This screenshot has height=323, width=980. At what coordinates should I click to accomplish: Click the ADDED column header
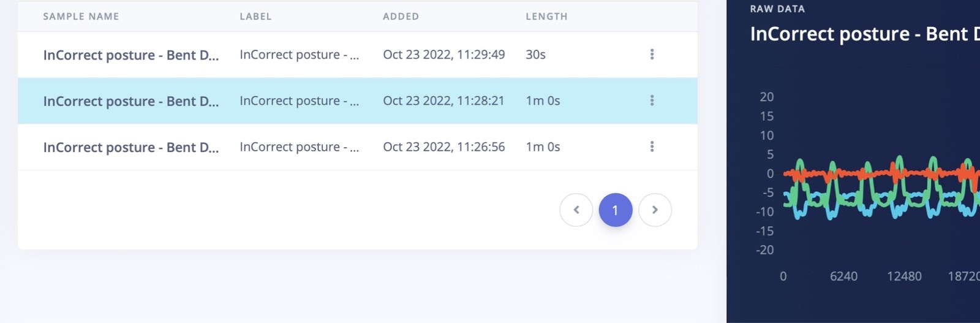pyautogui.click(x=401, y=17)
